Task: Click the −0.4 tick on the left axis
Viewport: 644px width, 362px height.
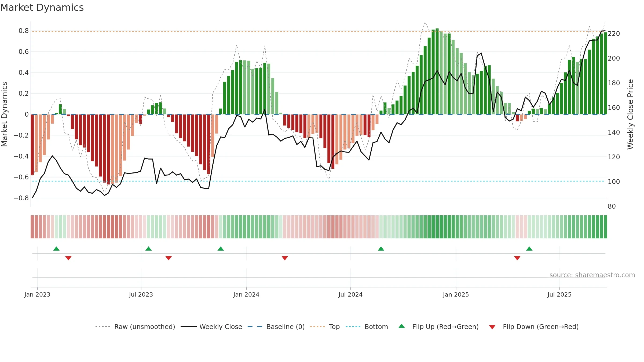Action: [21, 156]
